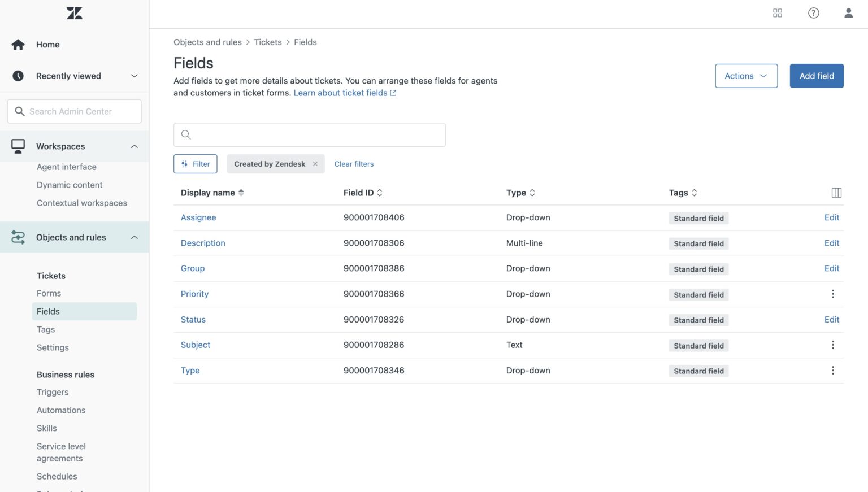Collapse the Workspaces section
868x492 pixels.
(134, 146)
